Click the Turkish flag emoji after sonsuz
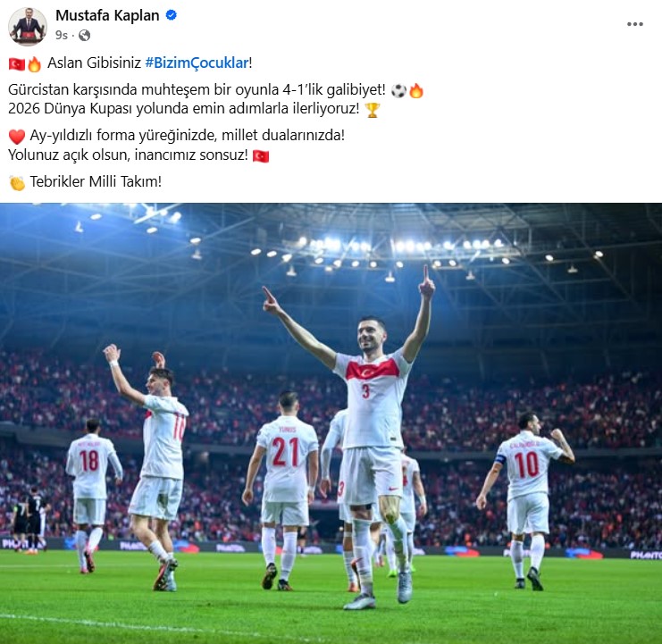Screen dimensions: 662x644 click(x=261, y=156)
